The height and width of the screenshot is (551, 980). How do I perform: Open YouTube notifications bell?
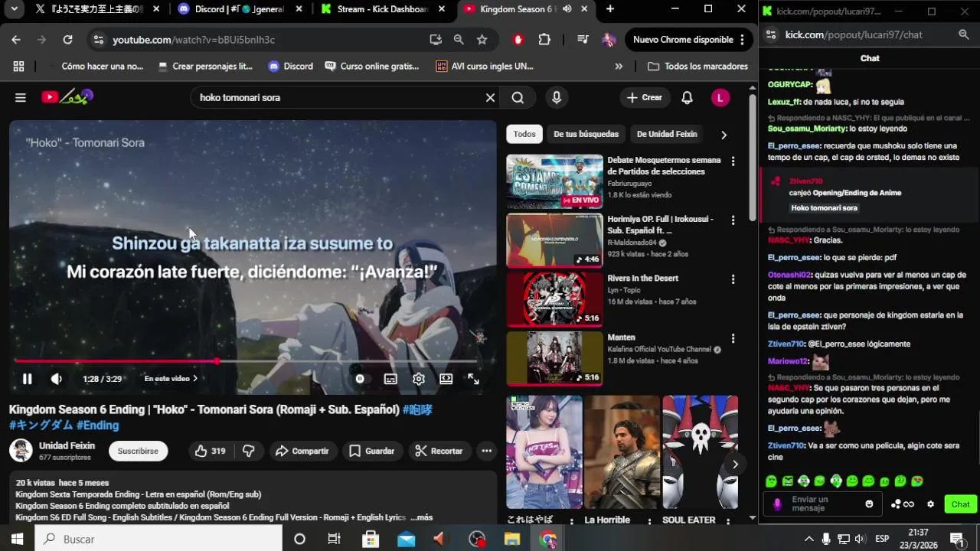point(688,97)
